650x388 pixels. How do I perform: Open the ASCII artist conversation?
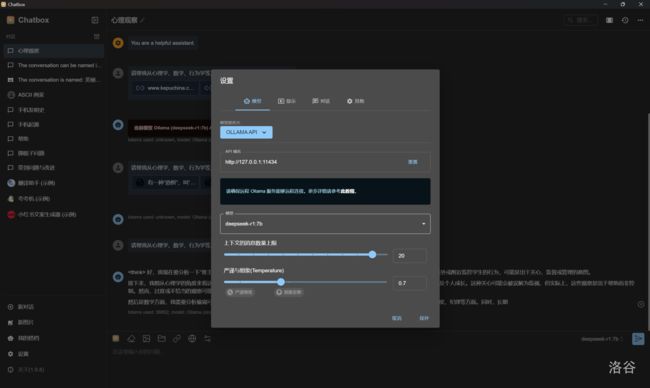pos(54,95)
